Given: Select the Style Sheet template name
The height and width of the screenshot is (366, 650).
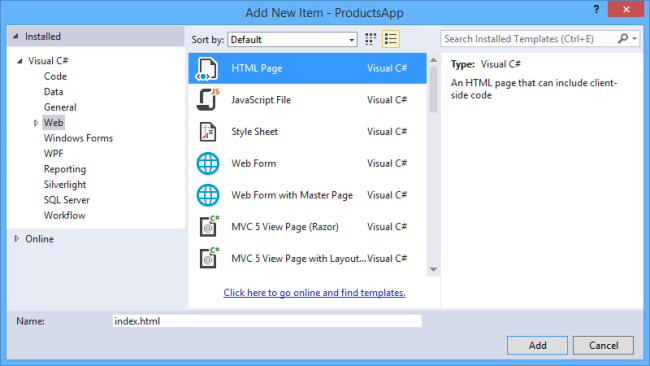Looking at the screenshot, I should tap(255, 132).
